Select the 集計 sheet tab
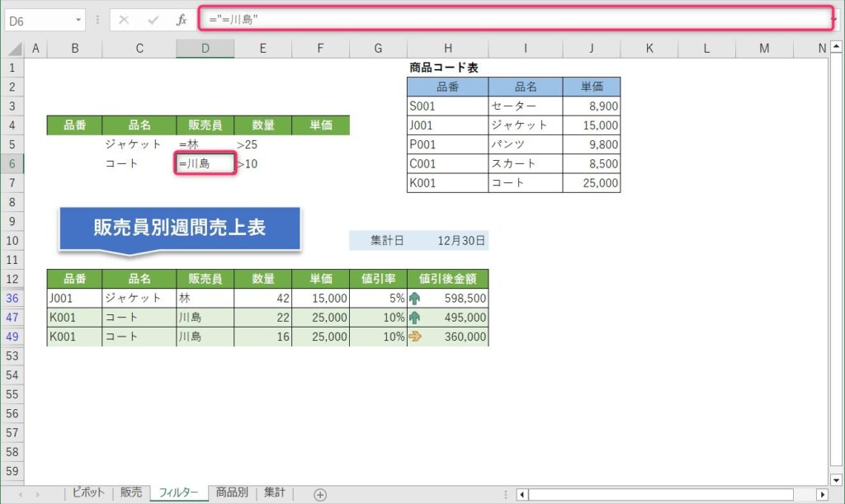Image resolution: width=845 pixels, height=504 pixels. (x=275, y=493)
